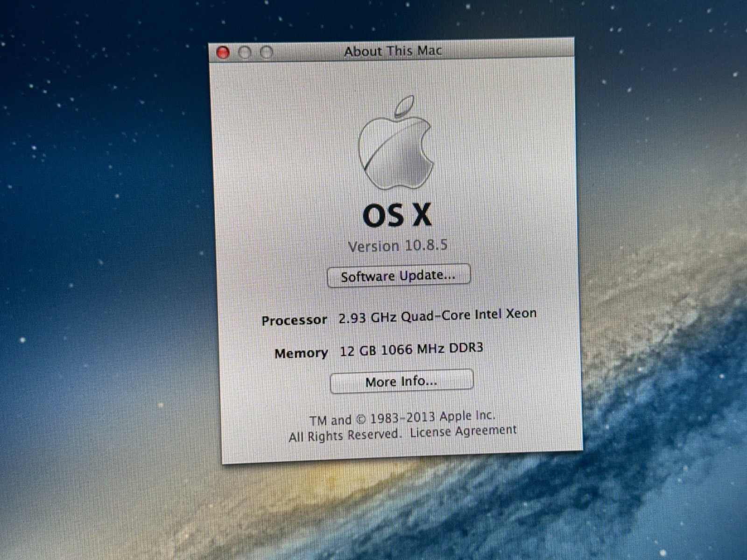This screenshot has width=747, height=560.
Task: Click the Apple logo image
Action: 395,143
